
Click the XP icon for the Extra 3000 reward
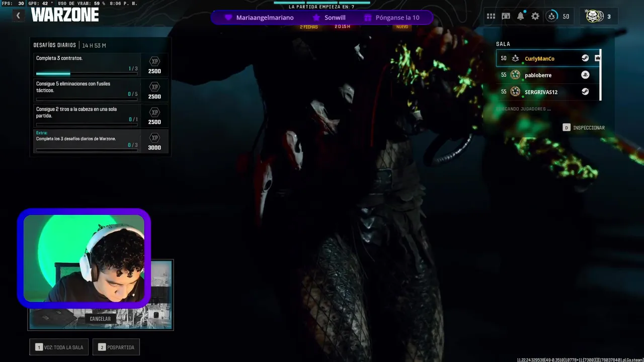[154, 138]
